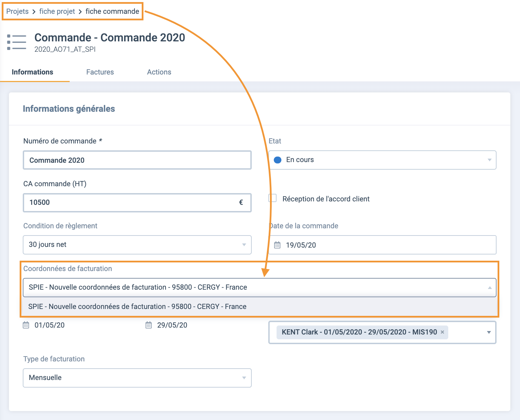Click calendar icon next to 19/05/20
The height and width of the screenshot is (420, 520).
pyautogui.click(x=277, y=245)
